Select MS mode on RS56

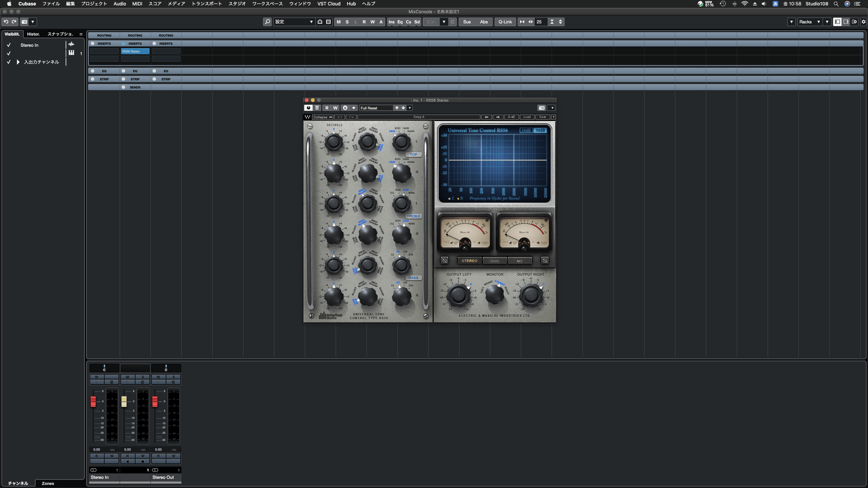tap(519, 261)
